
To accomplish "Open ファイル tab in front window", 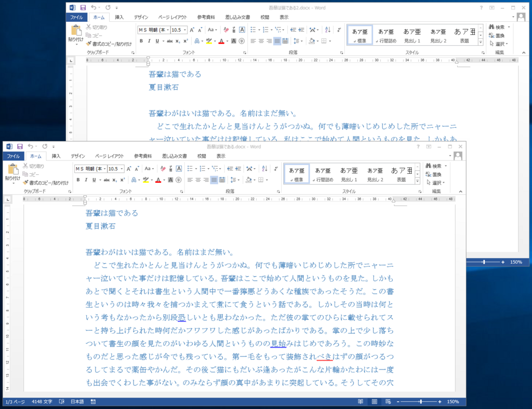I will 14,156.
